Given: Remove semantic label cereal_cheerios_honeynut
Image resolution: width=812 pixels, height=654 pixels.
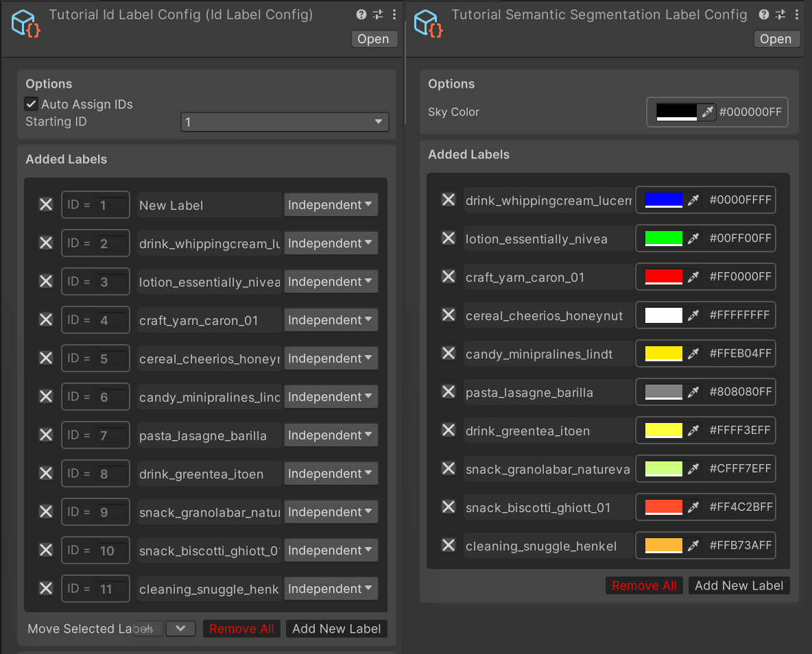Looking at the screenshot, I should [x=449, y=315].
